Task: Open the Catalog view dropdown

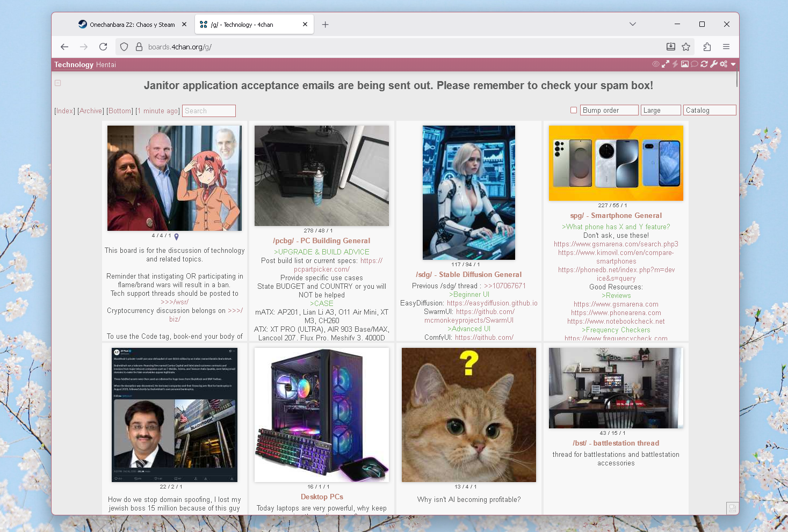Action: click(x=710, y=110)
